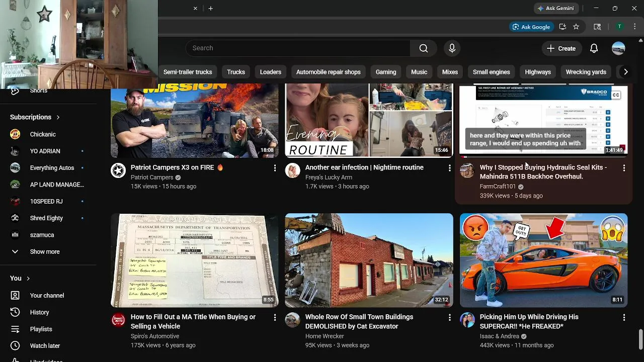
Task: Open a new browser tab
Action: (210, 8)
